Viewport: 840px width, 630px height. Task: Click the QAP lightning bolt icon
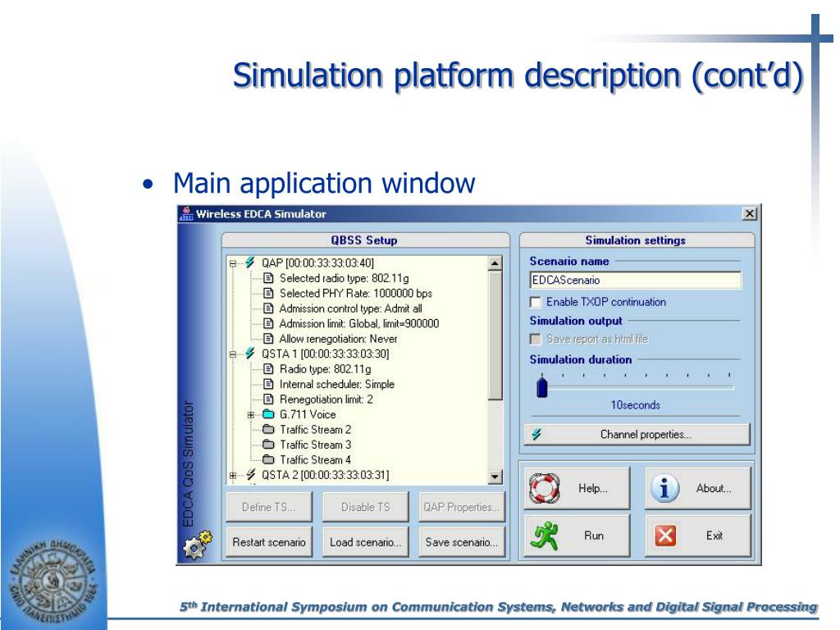point(250,262)
